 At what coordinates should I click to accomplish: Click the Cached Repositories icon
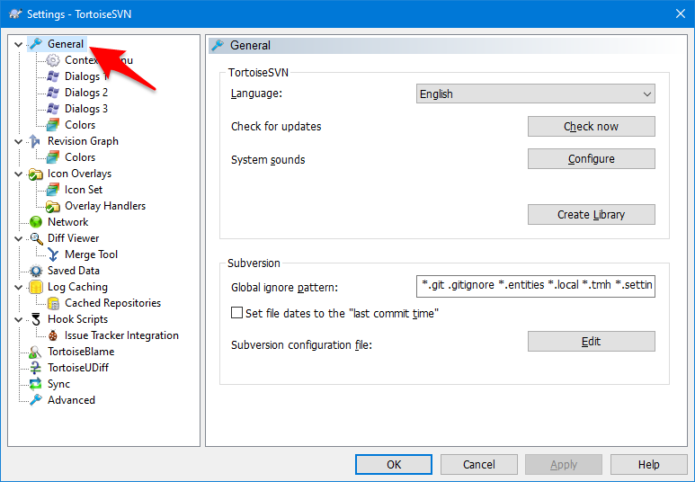pyautogui.click(x=53, y=303)
